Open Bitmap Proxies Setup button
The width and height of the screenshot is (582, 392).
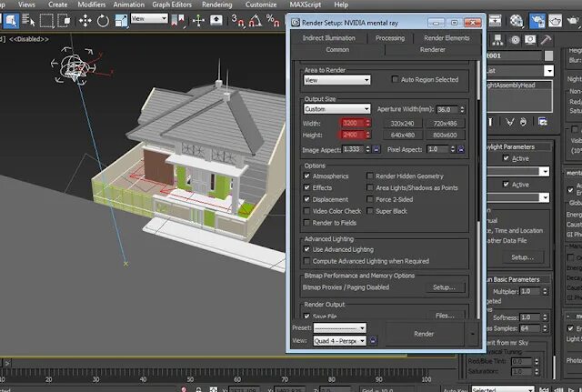tap(444, 287)
